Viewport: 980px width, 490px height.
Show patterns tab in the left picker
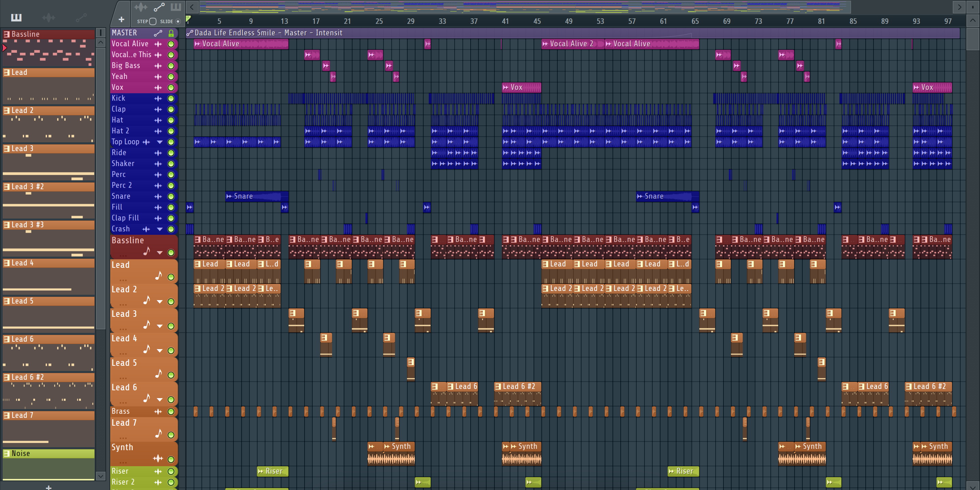click(16, 17)
